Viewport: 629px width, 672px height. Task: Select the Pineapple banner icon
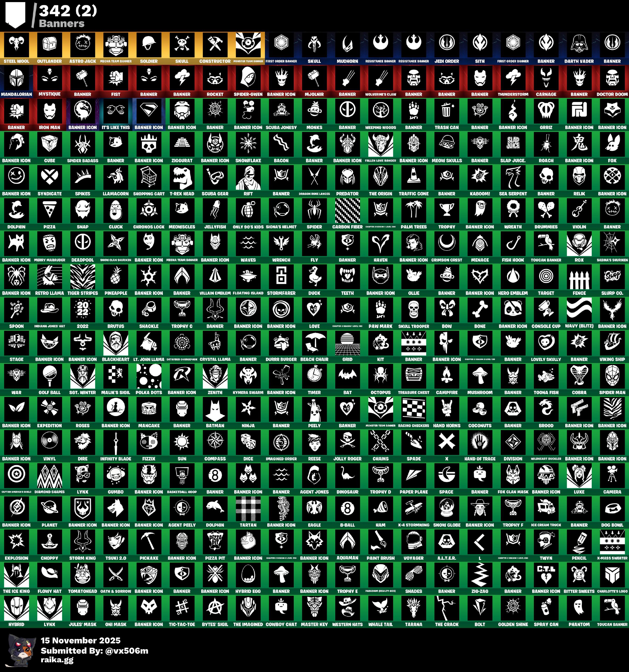115,277
